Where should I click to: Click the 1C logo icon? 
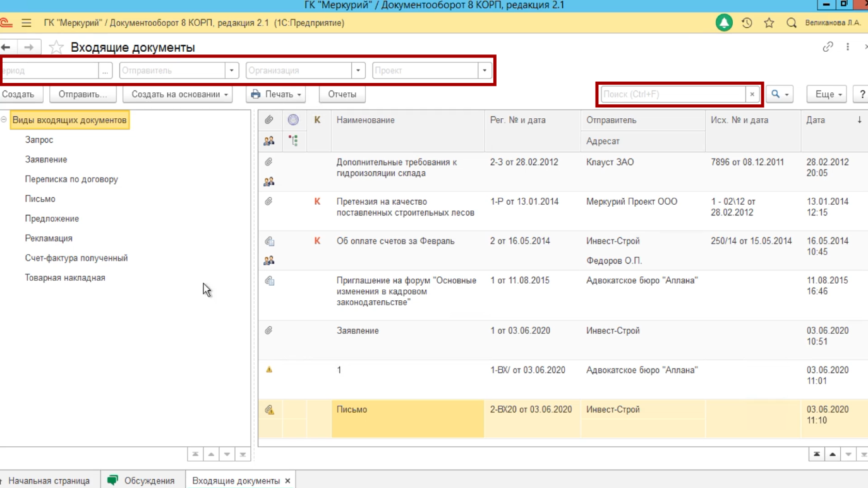pos(6,23)
